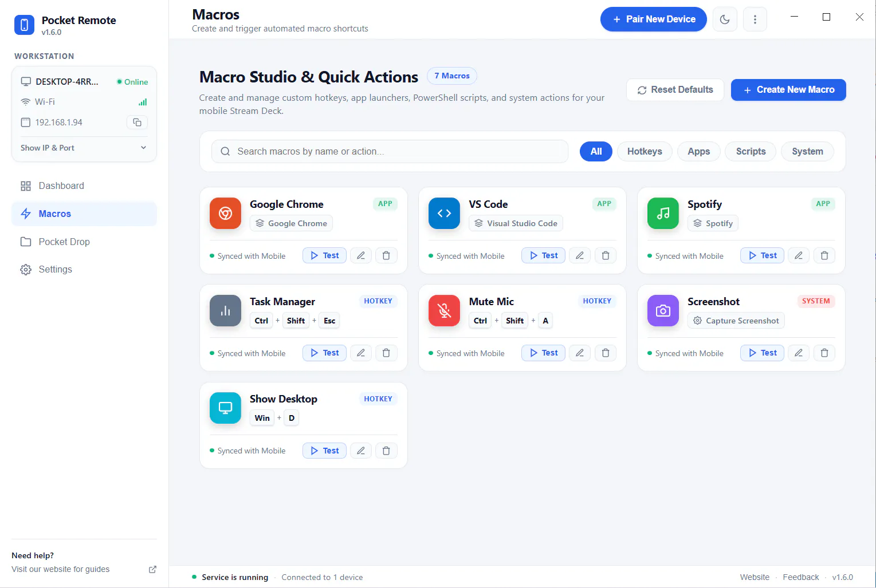The width and height of the screenshot is (876, 588).
Task: Test the Spotify macro
Action: (x=762, y=255)
